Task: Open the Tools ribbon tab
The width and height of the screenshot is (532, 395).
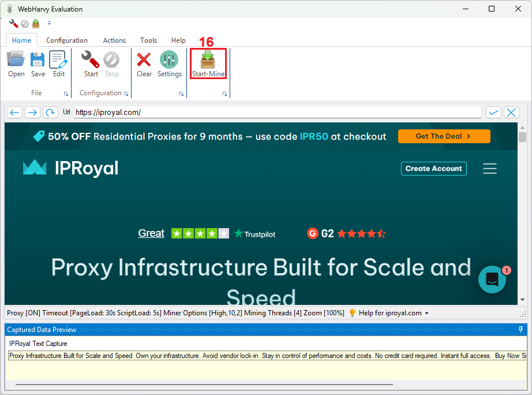Action: click(148, 40)
